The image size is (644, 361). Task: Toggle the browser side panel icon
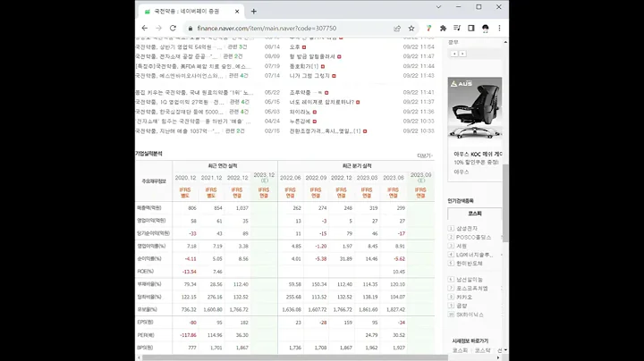tap(471, 29)
